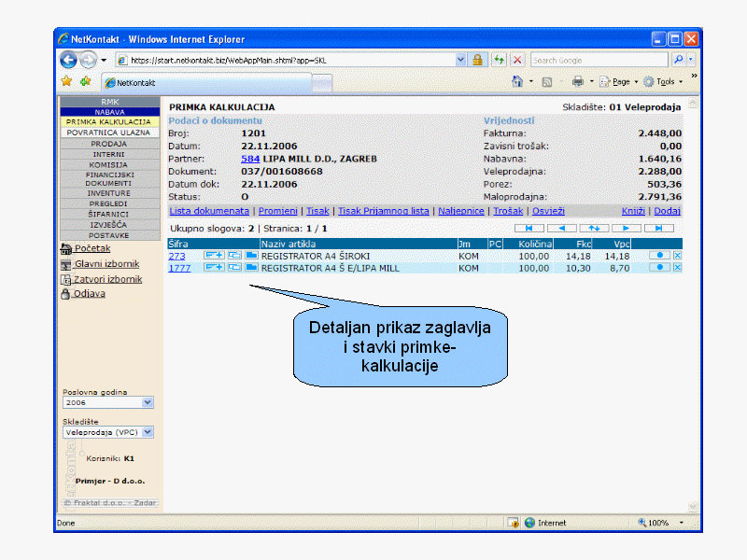Open the search provider dropdown arrow

(691, 60)
